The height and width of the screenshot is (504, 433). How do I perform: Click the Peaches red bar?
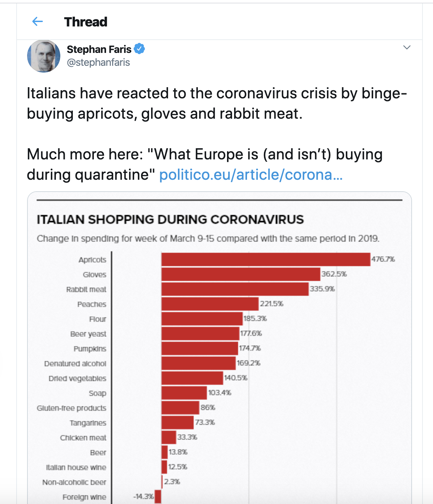point(210,304)
